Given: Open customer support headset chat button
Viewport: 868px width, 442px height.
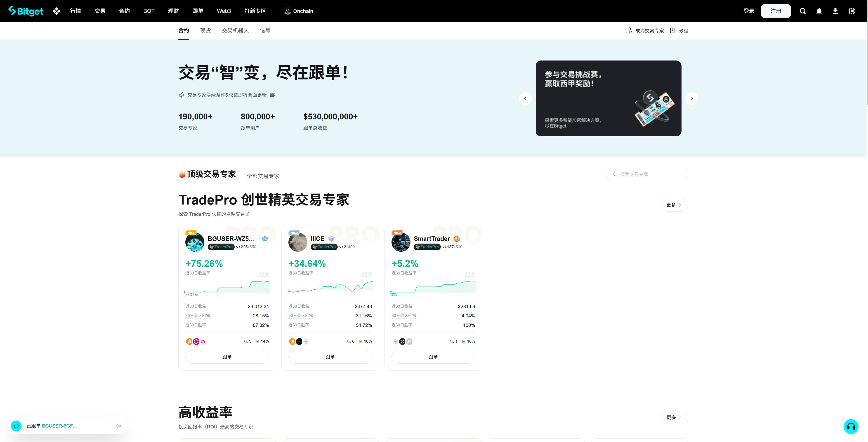Looking at the screenshot, I should [850, 426].
